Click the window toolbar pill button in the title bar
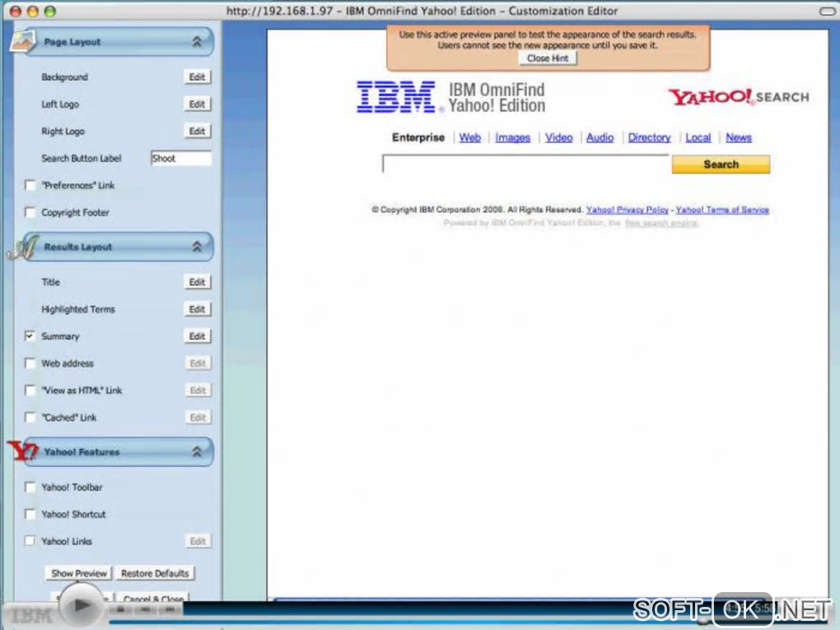This screenshot has height=630, width=840. 828,11
